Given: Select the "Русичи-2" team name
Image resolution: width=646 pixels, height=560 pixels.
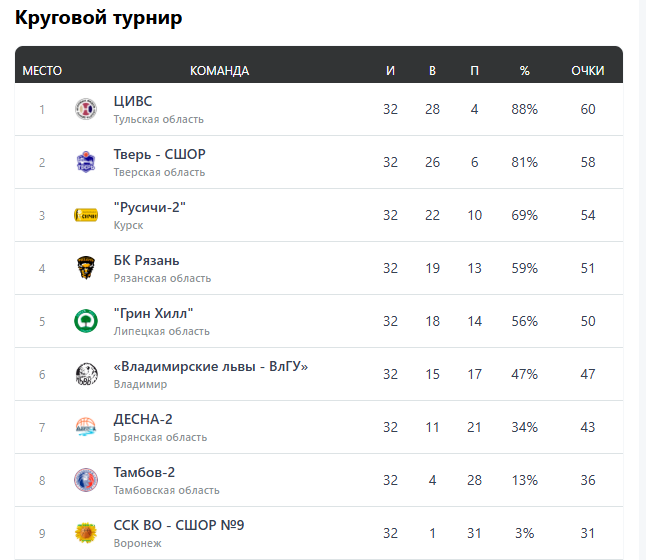Looking at the screenshot, I should coord(150,207).
